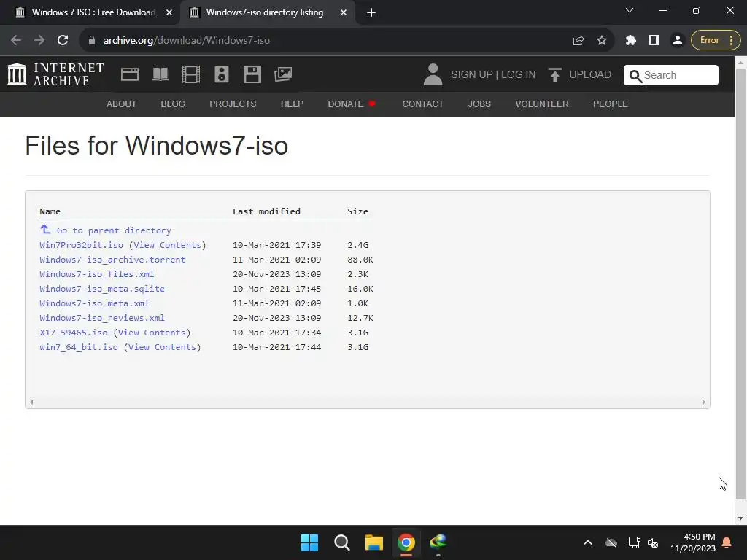View Contents of Win7Pro32bit.iso
747x560 pixels.
(x=167, y=245)
